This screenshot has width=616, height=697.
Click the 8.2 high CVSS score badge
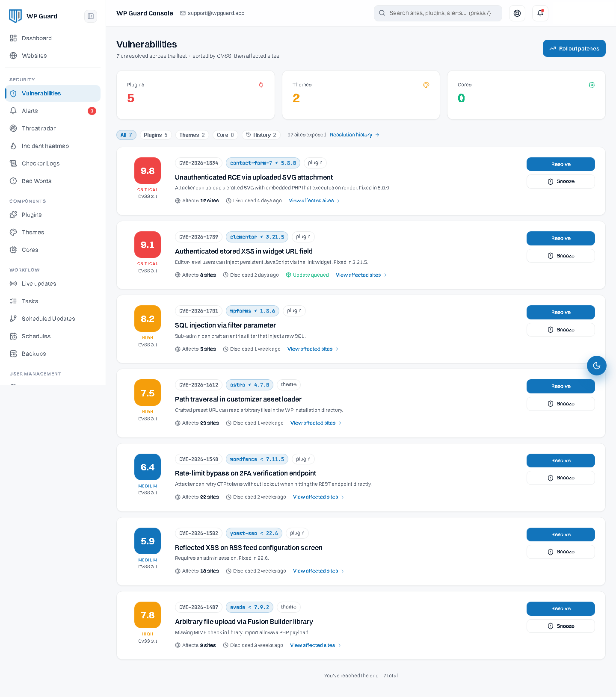(148, 319)
